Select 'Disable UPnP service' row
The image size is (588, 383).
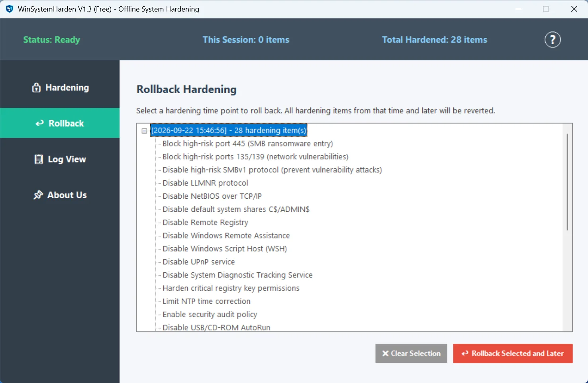[x=198, y=262]
